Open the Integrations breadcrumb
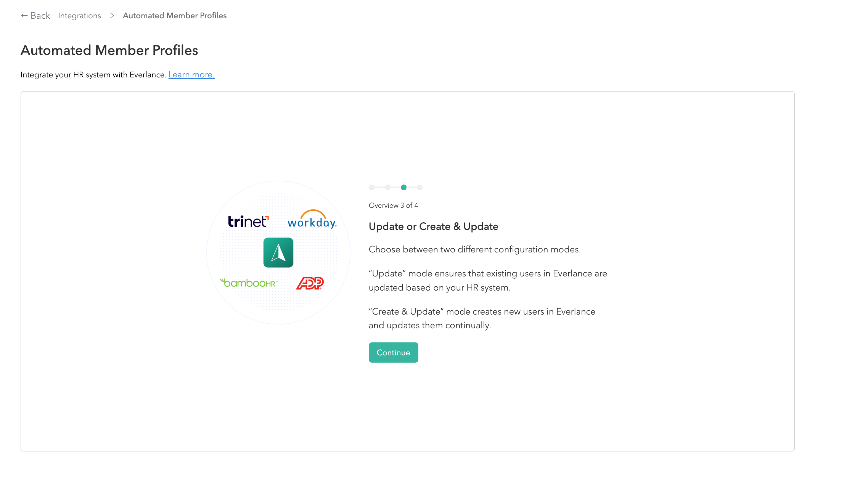The image size is (868, 485). click(x=79, y=16)
